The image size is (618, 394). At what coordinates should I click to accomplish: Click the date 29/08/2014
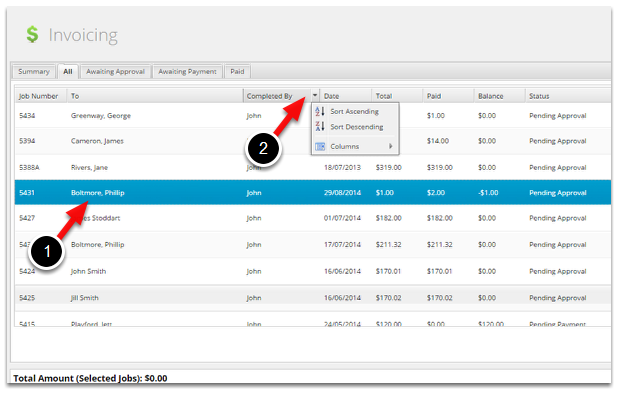342,193
